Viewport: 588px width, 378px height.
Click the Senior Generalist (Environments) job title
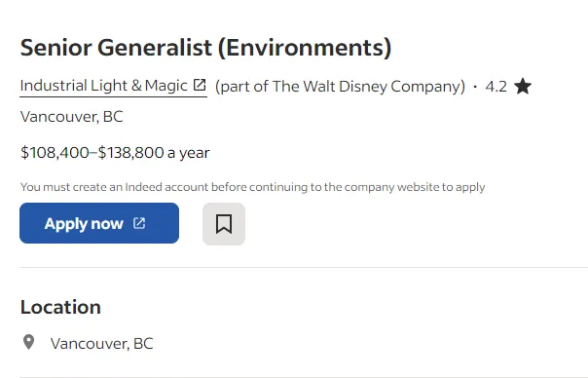[205, 48]
